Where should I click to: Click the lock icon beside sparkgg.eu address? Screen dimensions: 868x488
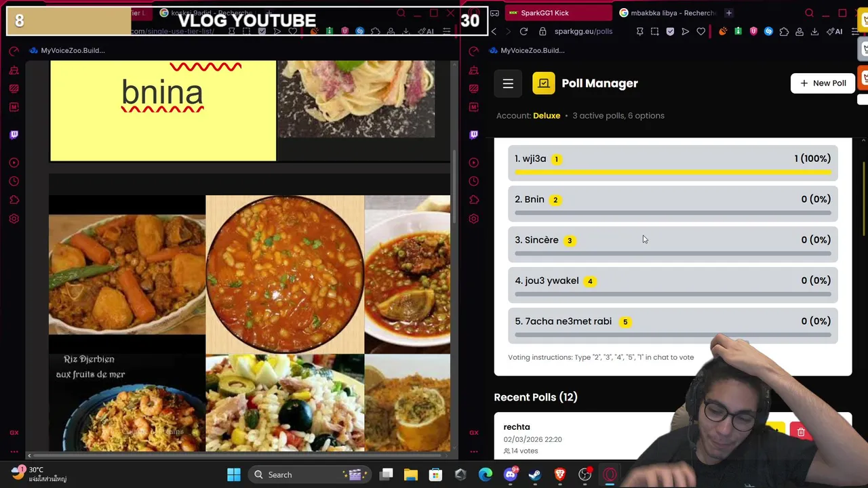(x=542, y=31)
